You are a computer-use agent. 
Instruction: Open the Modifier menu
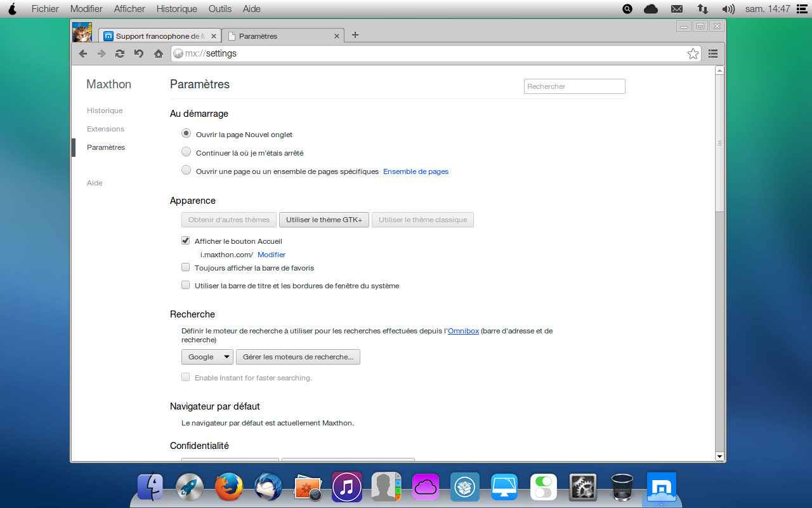pos(86,9)
